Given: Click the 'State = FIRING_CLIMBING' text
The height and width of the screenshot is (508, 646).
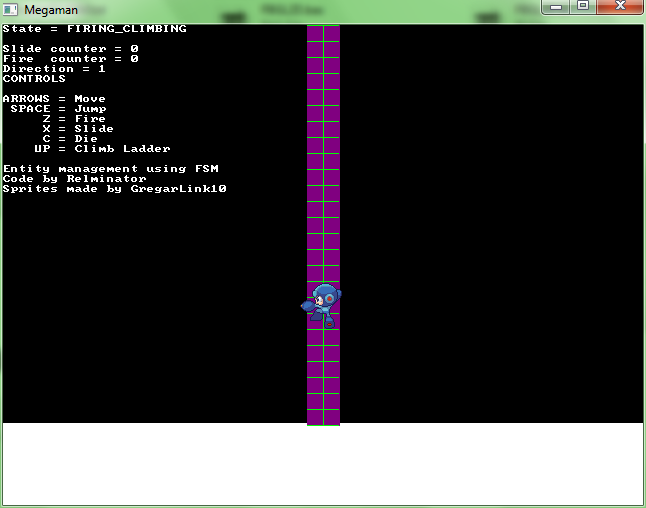Looking at the screenshot, I should point(95,29).
